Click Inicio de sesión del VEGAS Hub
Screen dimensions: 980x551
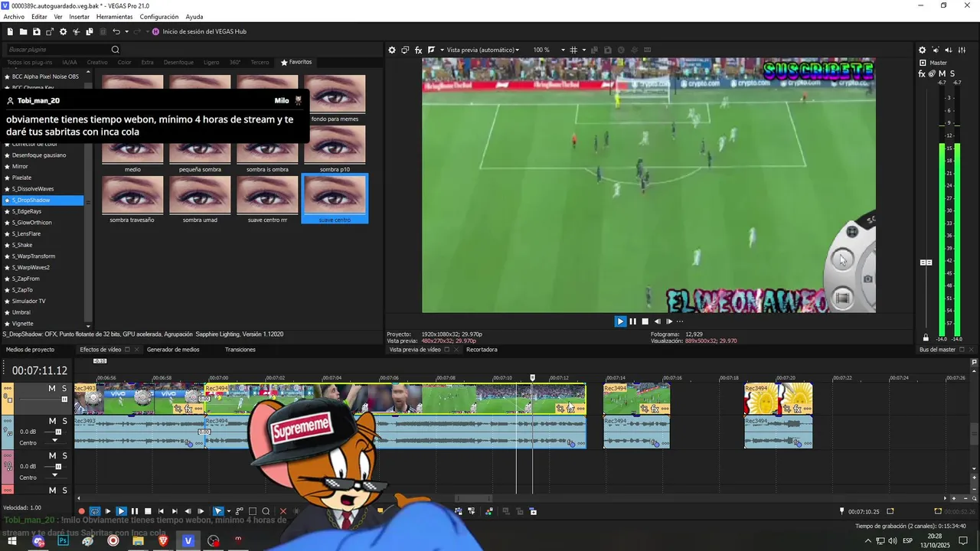pyautogui.click(x=204, y=31)
